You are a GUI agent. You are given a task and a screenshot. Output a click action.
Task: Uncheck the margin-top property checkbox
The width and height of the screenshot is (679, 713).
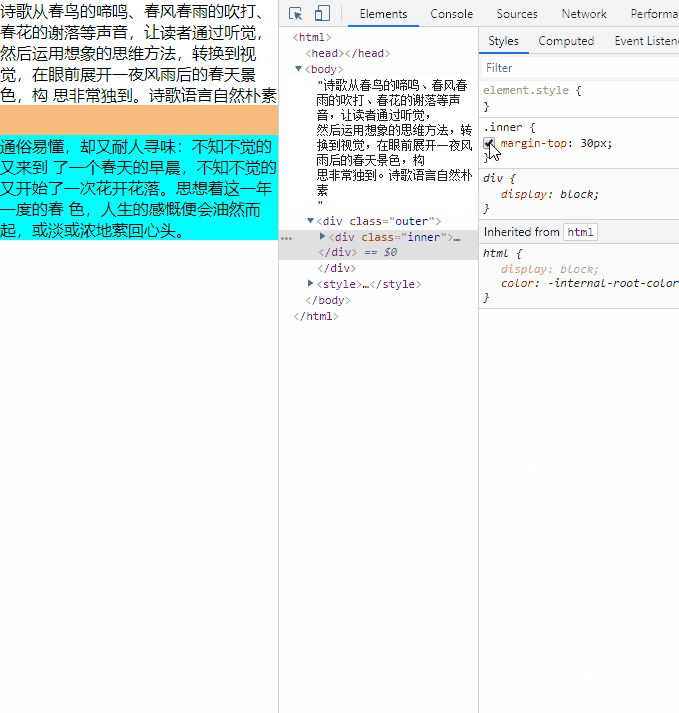coord(489,143)
